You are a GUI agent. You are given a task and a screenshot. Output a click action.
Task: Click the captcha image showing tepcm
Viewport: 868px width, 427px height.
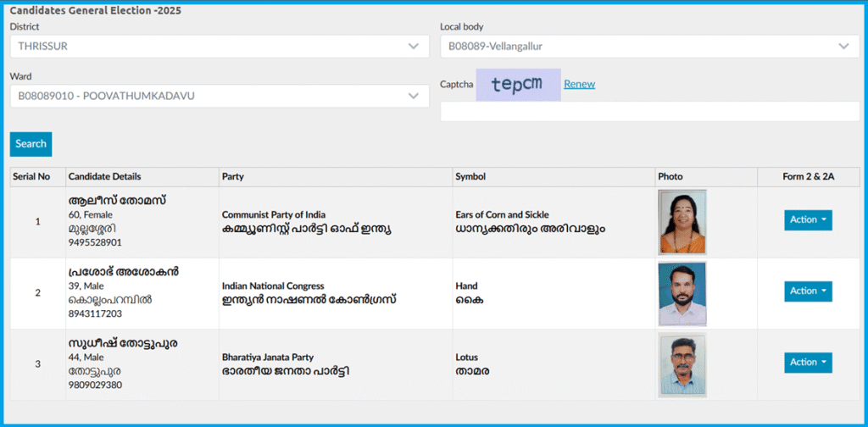tap(517, 85)
